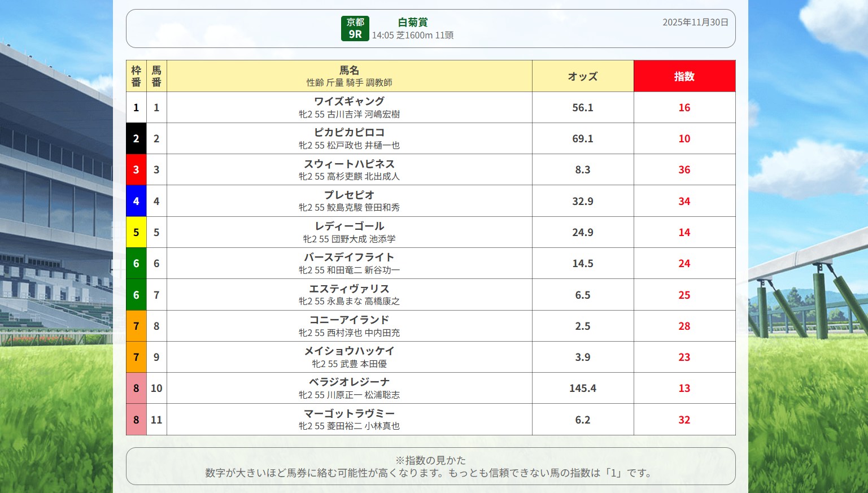Click the red 指数 column header
Image resolution: width=868 pixels, height=493 pixels.
tap(684, 76)
